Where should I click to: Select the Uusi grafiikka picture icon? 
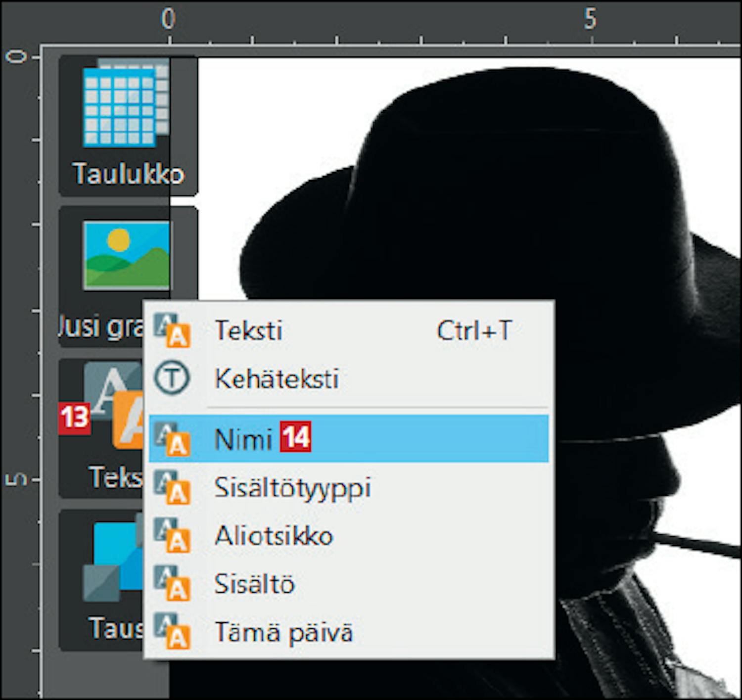click(x=127, y=255)
